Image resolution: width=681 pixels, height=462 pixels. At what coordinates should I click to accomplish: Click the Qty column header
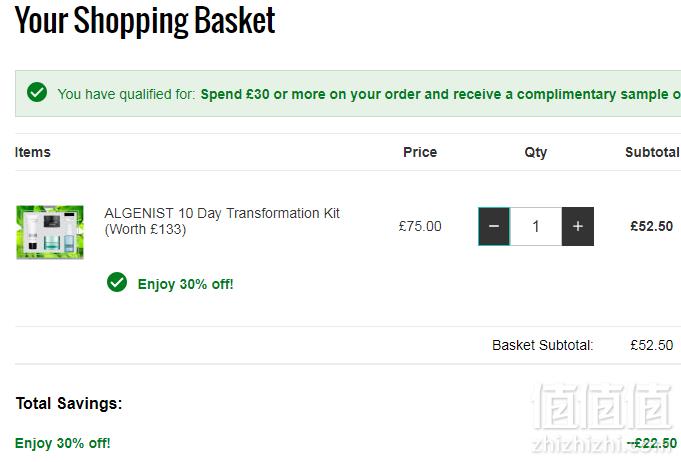536,153
